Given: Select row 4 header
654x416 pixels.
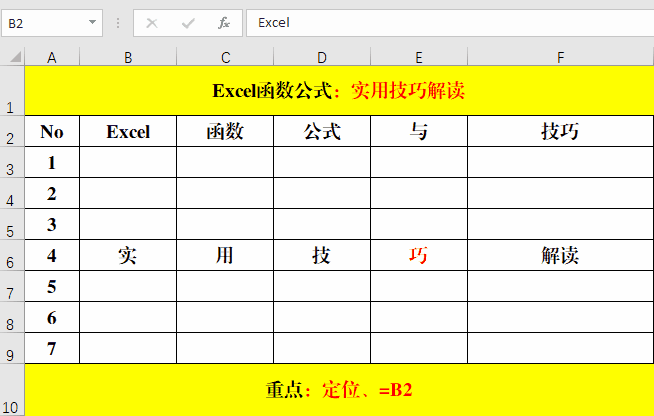Looking at the screenshot, I should point(12,193).
